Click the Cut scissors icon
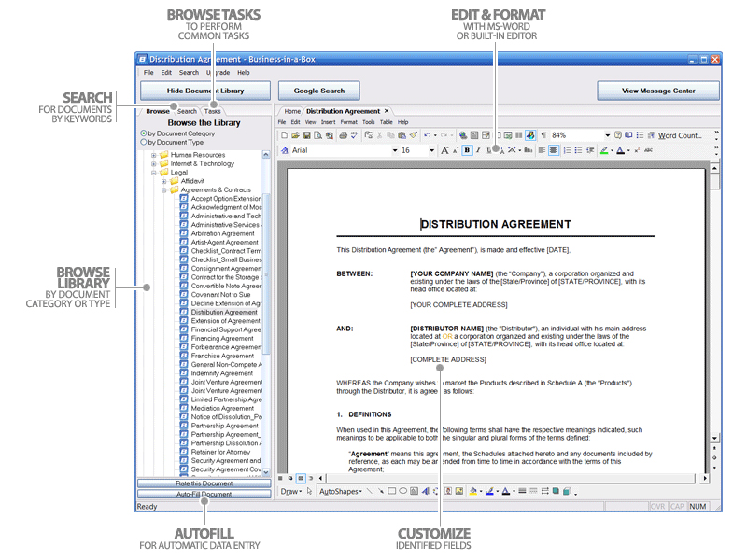747x560 pixels. pos(380,135)
